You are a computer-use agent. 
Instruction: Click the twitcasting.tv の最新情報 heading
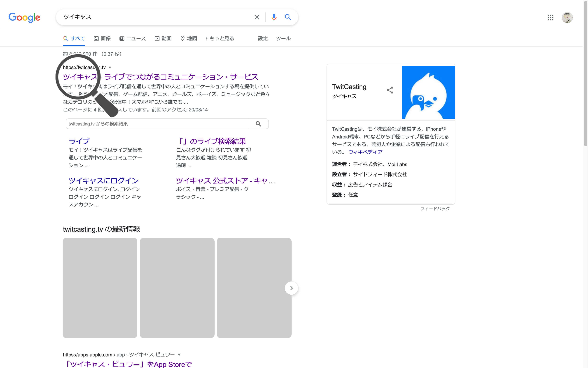point(101,229)
